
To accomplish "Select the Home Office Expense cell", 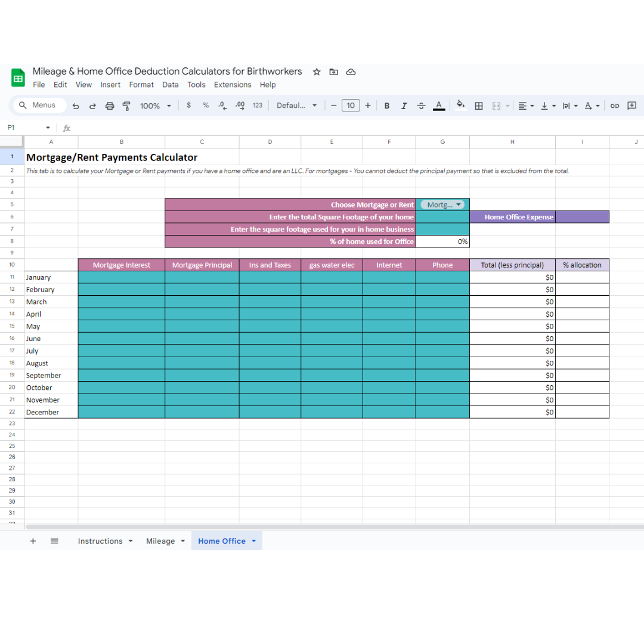I will tap(513, 217).
